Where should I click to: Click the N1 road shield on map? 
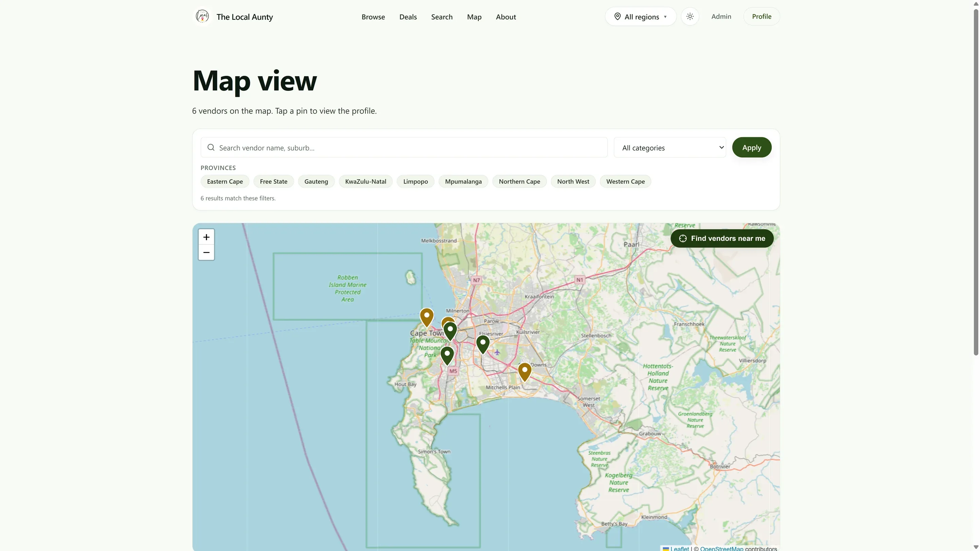pos(579,280)
